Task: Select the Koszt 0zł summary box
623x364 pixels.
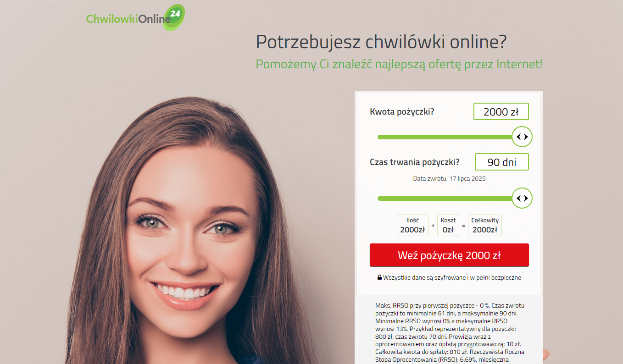Action: point(448,225)
